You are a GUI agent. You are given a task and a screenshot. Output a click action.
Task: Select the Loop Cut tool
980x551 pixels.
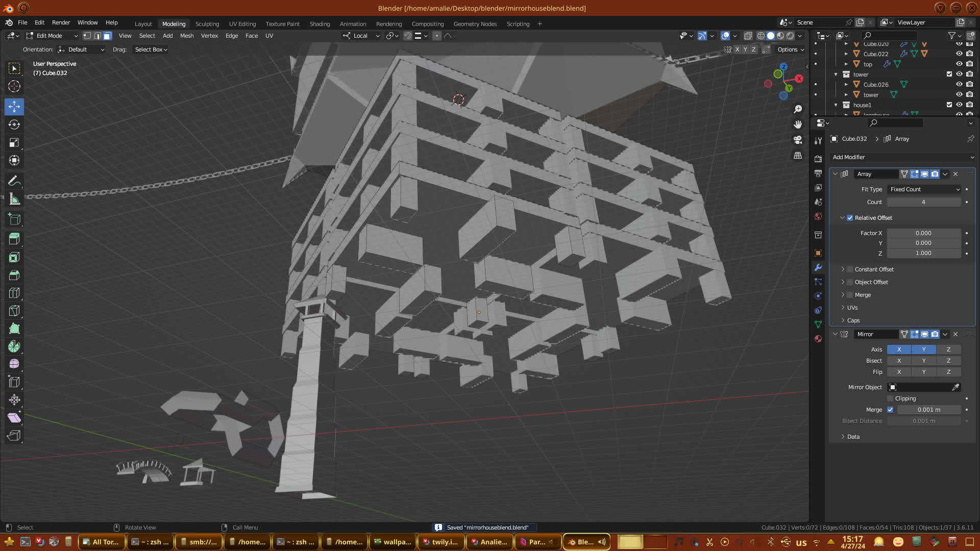coord(14,293)
